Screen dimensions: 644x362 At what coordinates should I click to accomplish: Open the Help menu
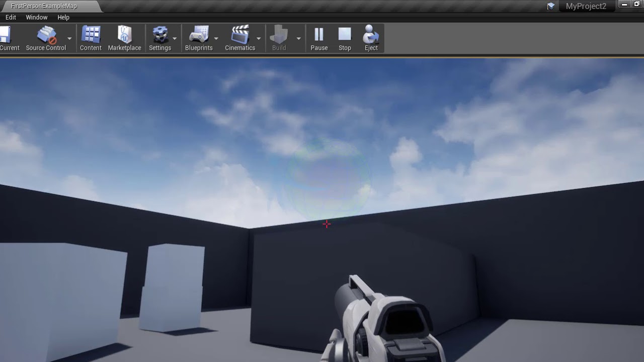63,17
